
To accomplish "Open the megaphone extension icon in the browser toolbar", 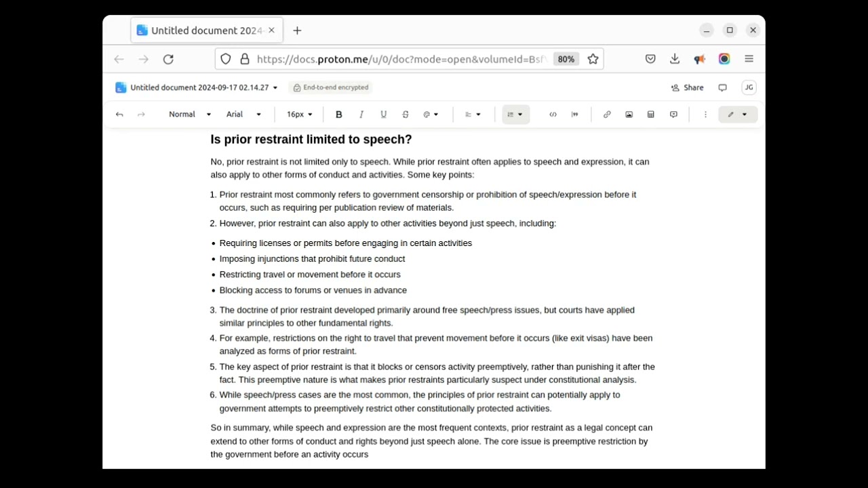I will (699, 59).
